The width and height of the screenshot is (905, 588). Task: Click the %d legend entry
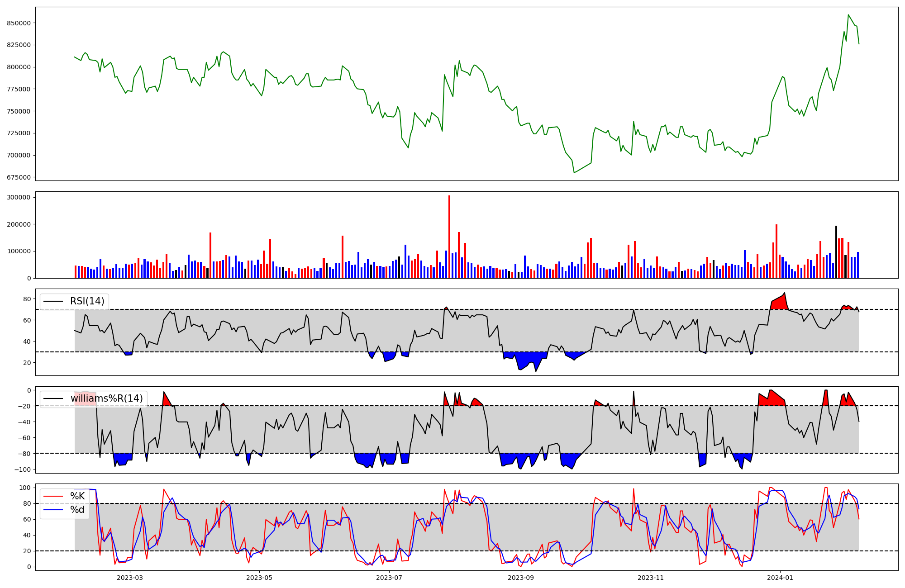click(77, 510)
